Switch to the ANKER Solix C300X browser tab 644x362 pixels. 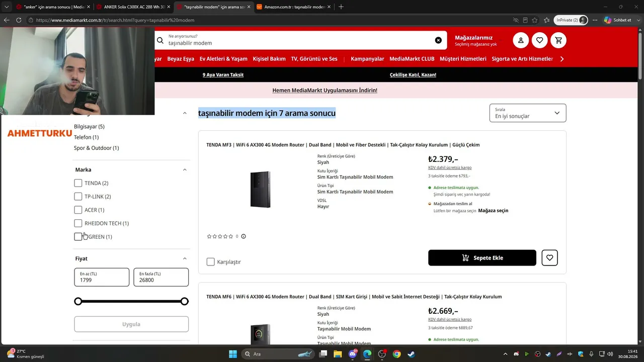(134, 7)
